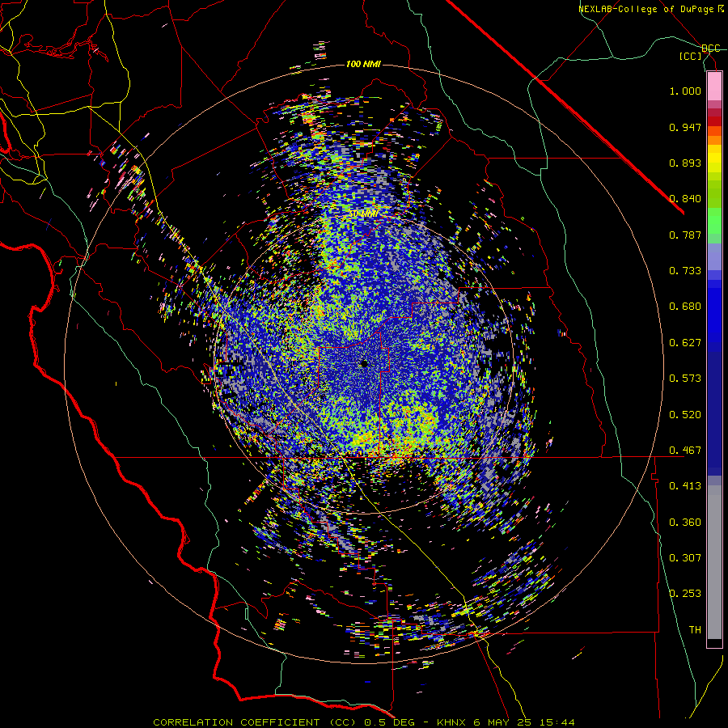Click the 0.627 color scale value
728x728 pixels.
coord(685,343)
